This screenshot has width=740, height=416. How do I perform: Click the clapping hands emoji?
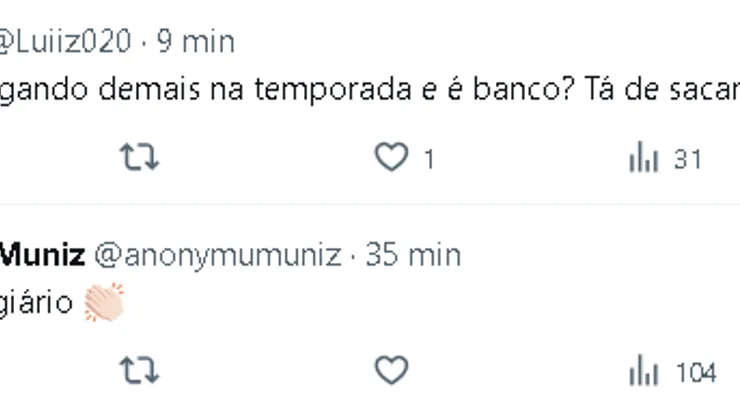click(x=104, y=301)
